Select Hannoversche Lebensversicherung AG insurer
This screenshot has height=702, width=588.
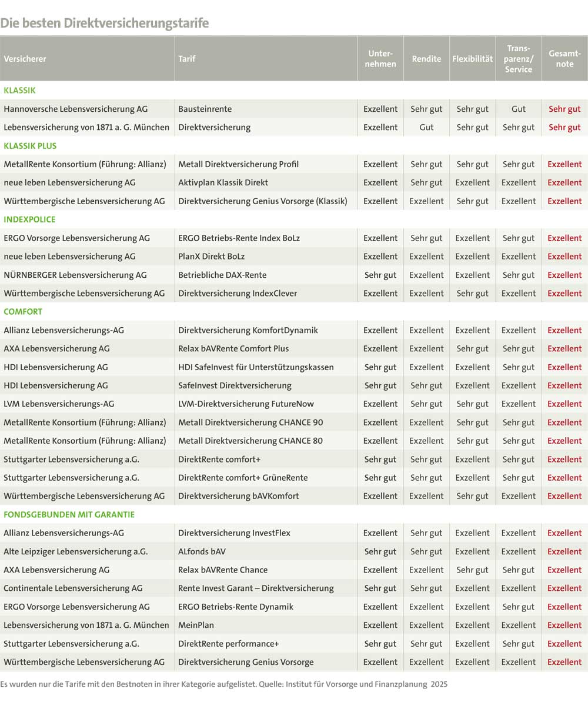click(76, 109)
